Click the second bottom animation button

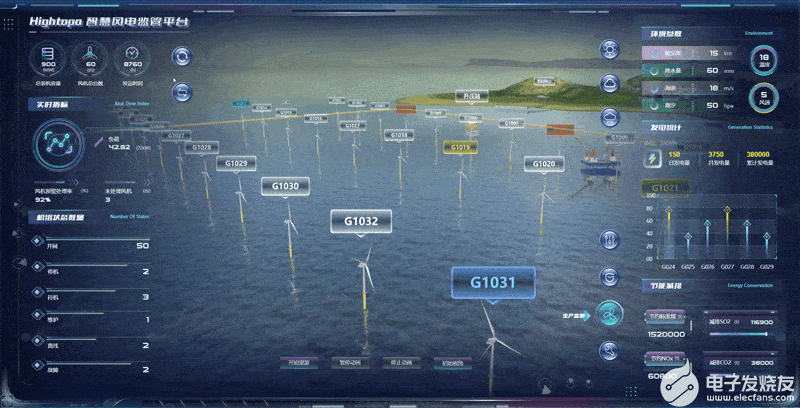[350, 363]
